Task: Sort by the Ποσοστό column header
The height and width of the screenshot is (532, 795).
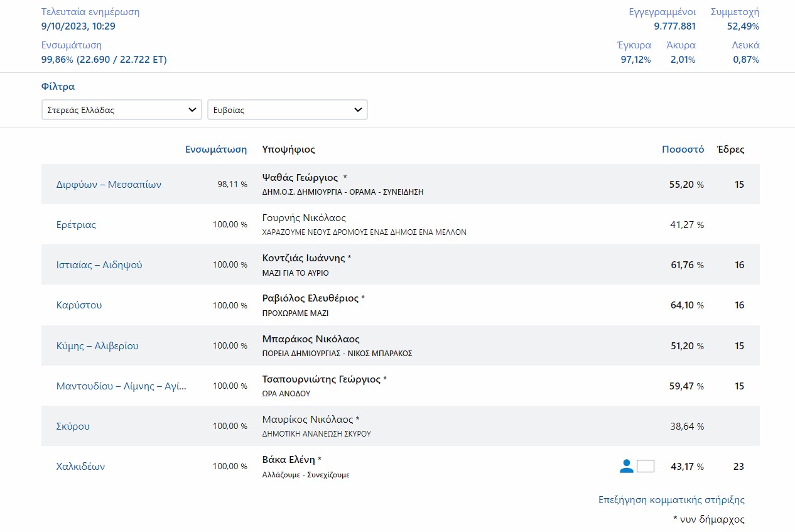Action: pyautogui.click(x=683, y=149)
